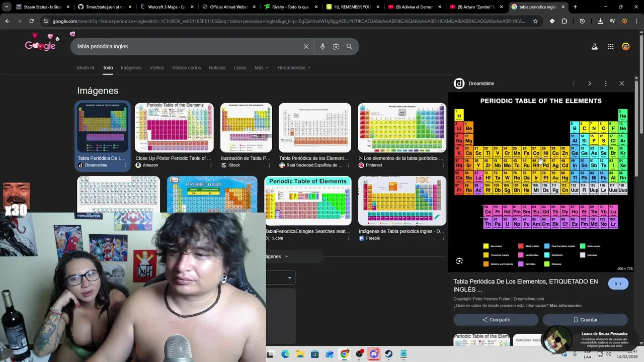Click the Ir button to visit Dreamstime
The height and width of the screenshot is (362, 644).
618,284
